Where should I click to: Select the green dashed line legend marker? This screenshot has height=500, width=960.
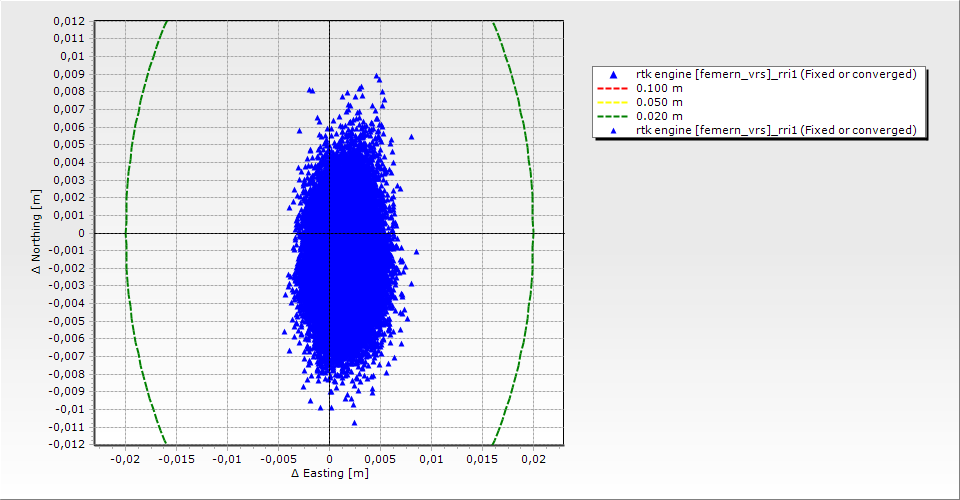point(613,116)
